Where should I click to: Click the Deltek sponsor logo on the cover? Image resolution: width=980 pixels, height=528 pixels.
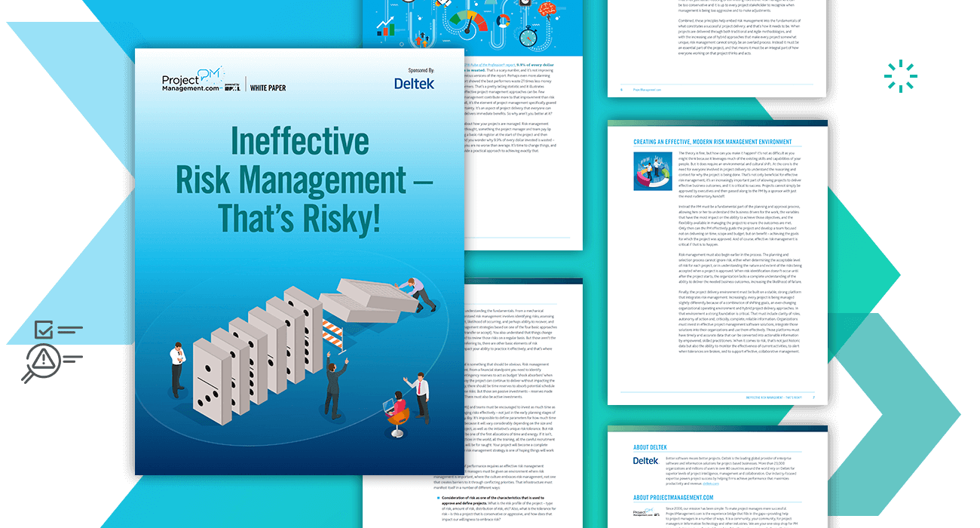(x=414, y=84)
